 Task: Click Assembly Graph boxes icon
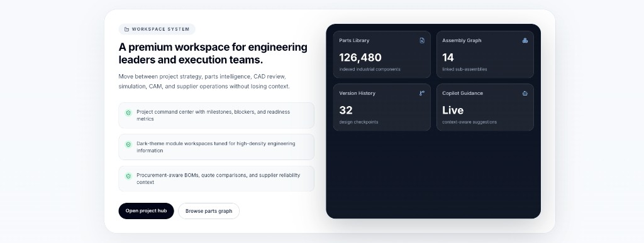tap(525, 41)
